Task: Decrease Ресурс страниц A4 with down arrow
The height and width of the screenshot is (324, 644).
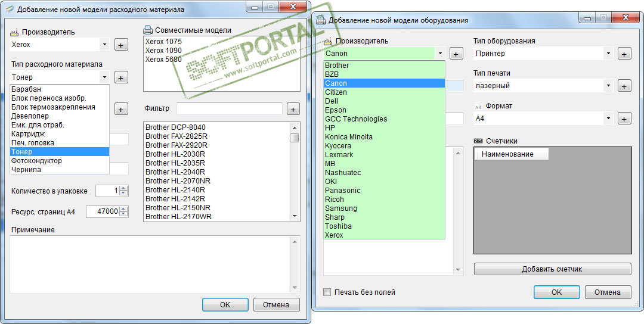Action: (x=124, y=214)
